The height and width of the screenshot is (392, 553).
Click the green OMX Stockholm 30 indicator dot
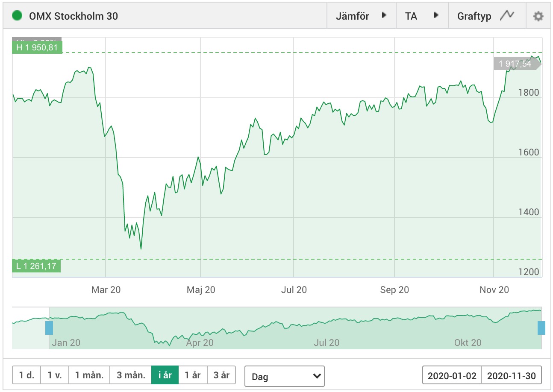pos(17,16)
